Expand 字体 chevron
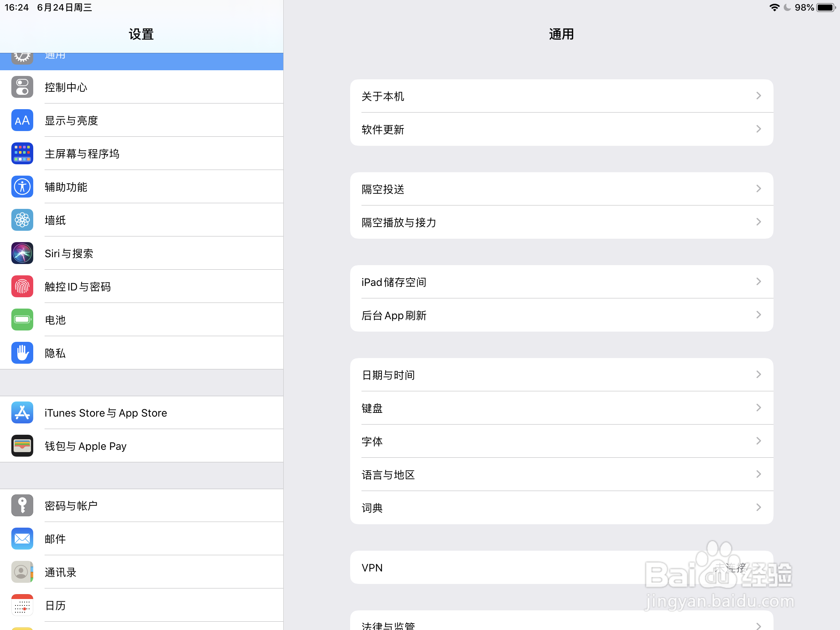Screen dimensions: 840x630 click(758, 441)
